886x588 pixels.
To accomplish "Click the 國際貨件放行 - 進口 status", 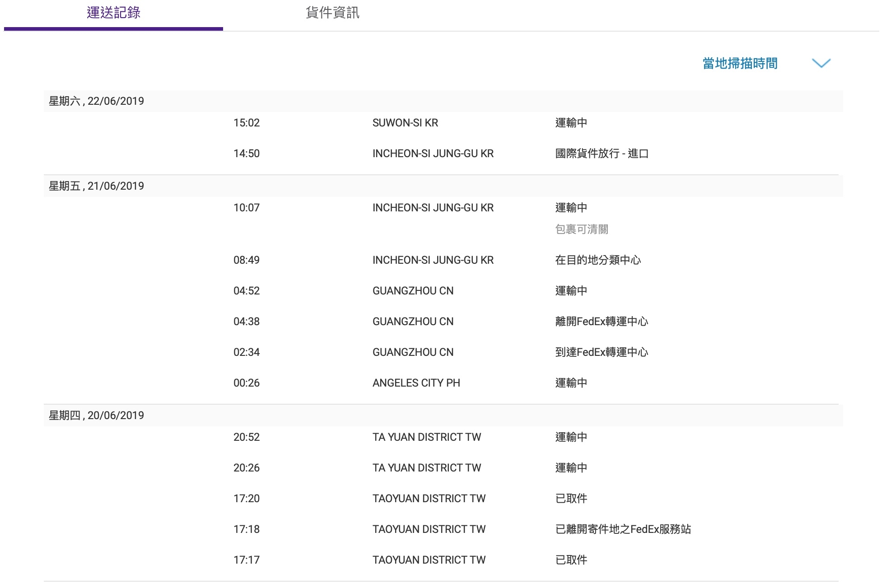I will point(602,154).
